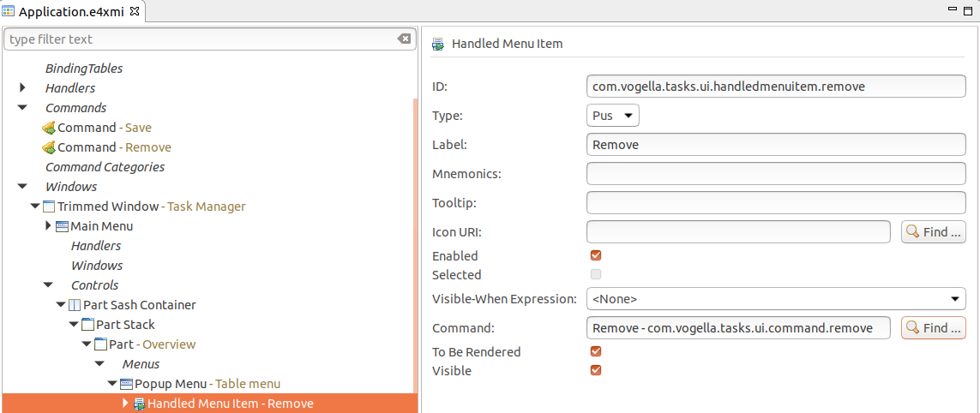980x413 pixels.
Task: Select the Trimmed Window icon
Action: 49,206
